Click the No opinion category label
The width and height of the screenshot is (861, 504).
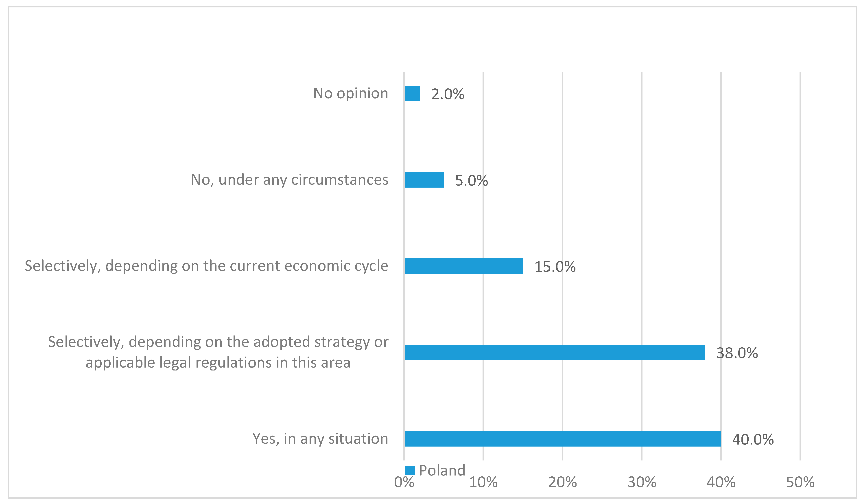tap(351, 93)
